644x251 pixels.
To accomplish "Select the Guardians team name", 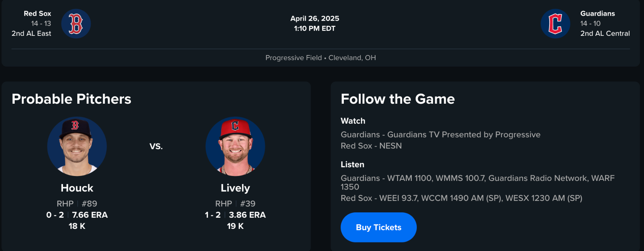I will [x=597, y=14].
